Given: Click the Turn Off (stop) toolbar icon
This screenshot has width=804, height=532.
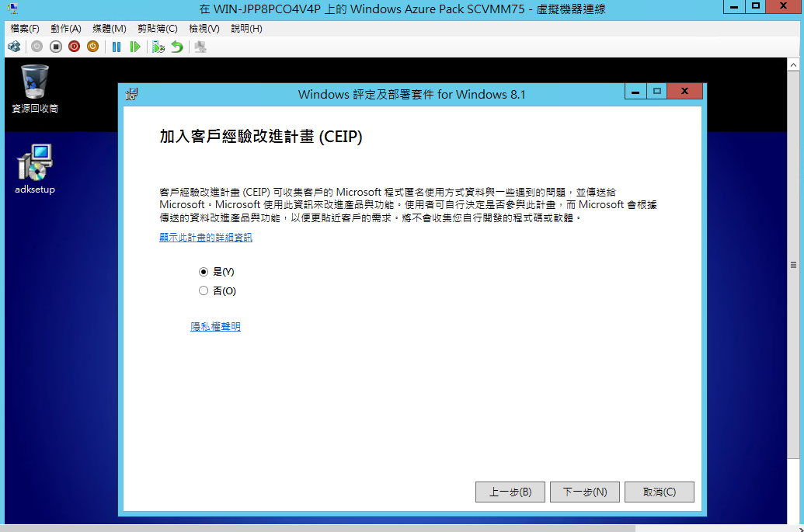Looking at the screenshot, I should coord(56,47).
